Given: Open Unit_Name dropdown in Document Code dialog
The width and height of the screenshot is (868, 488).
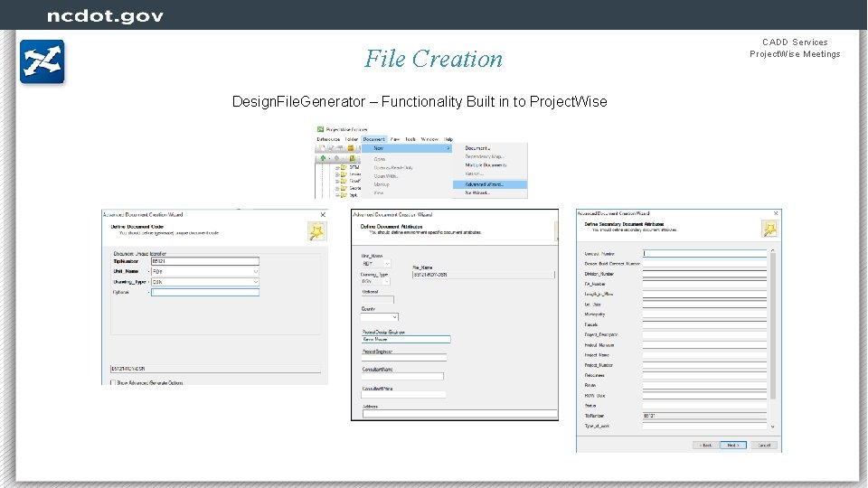Looking at the screenshot, I should 255,272.
